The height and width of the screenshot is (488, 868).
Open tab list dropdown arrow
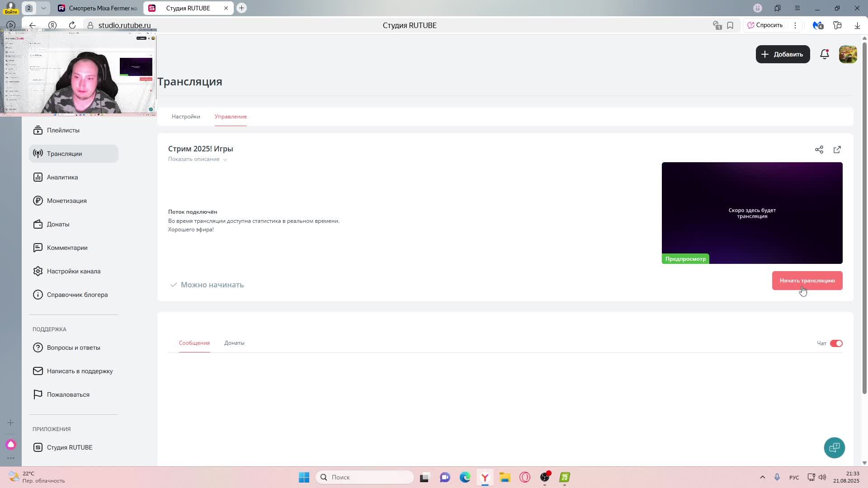pos(43,8)
